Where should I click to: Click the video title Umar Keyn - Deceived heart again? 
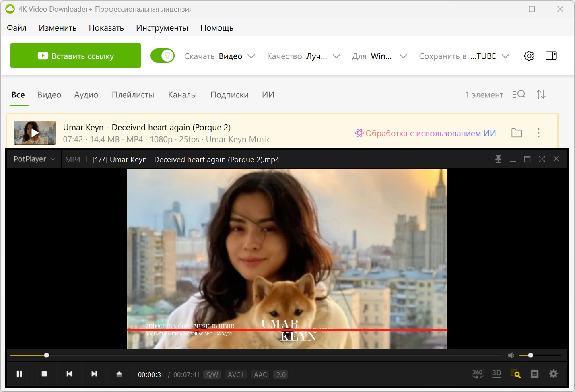147,127
